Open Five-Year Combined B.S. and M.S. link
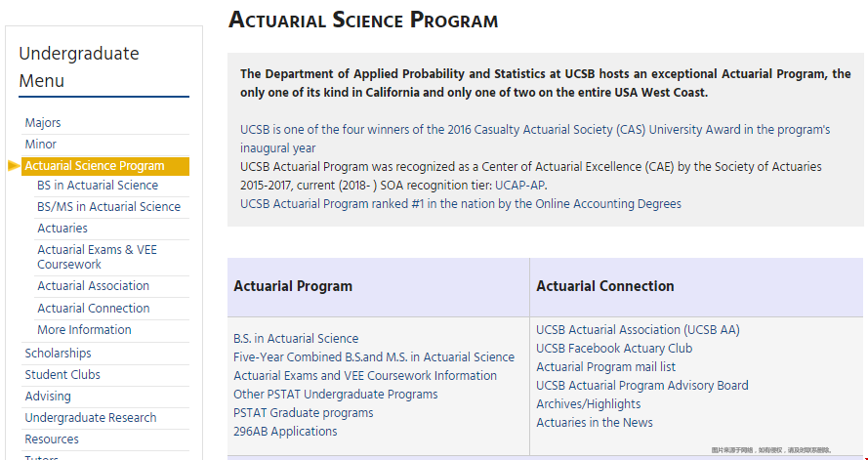This screenshot has height=460, width=868. click(374, 357)
